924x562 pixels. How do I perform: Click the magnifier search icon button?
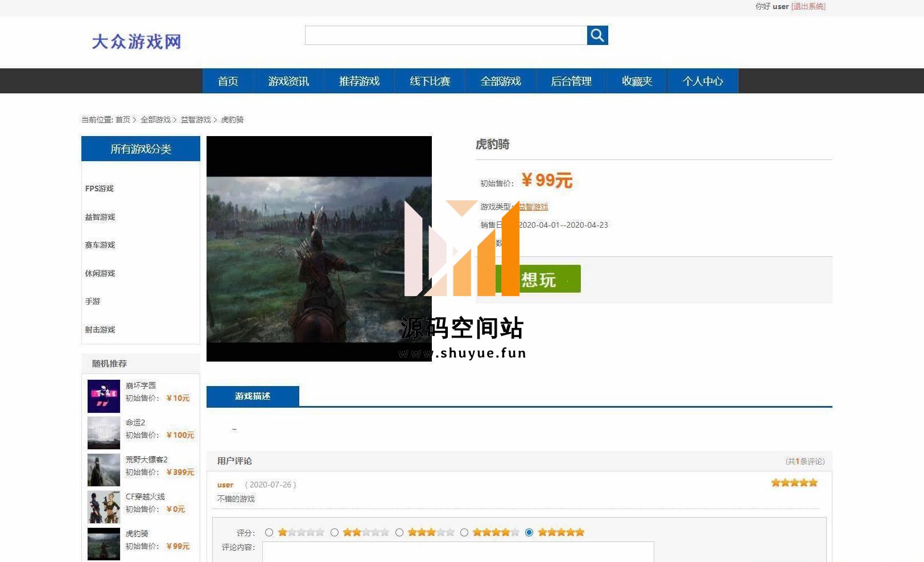click(597, 35)
